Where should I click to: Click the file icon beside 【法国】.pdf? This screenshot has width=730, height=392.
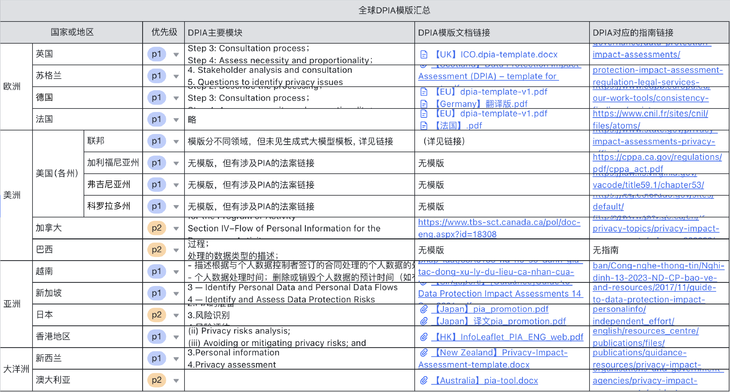click(424, 126)
